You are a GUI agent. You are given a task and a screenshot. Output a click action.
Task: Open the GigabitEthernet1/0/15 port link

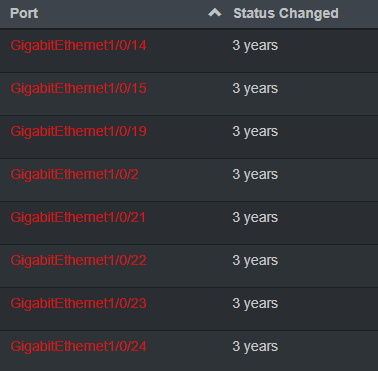(78, 88)
